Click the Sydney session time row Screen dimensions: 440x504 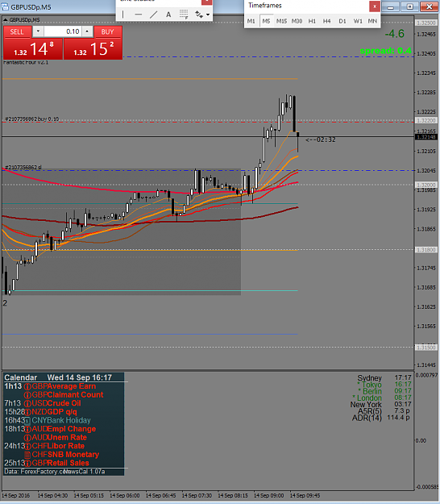coord(384,378)
